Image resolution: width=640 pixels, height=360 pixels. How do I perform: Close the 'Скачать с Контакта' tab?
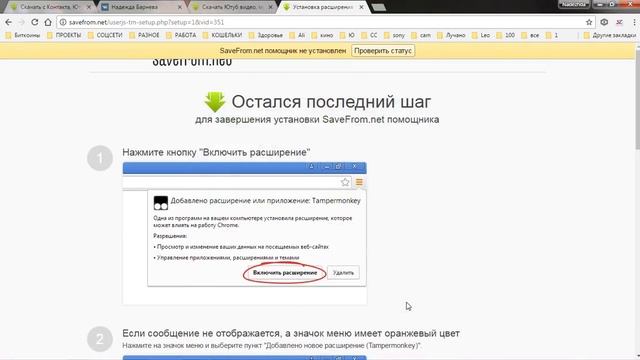(x=89, y=7)
